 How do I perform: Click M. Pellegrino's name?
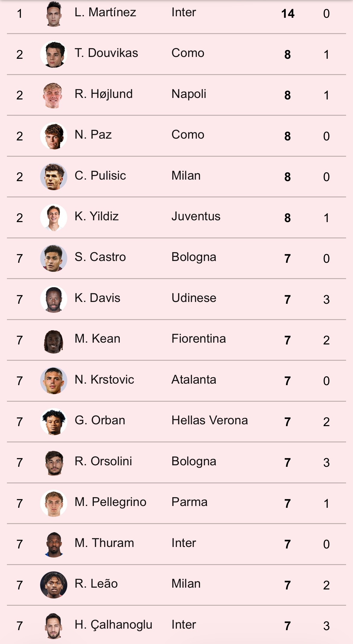point(110,502)
